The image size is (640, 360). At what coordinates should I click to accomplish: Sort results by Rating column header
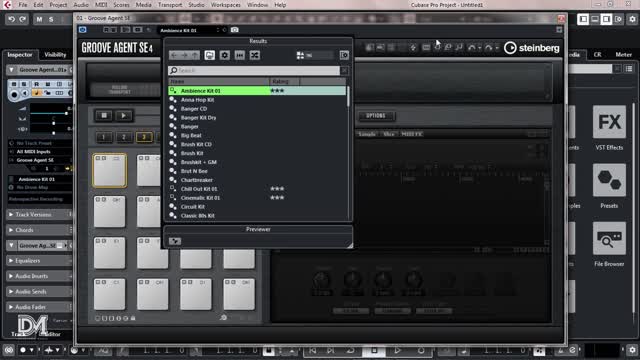[284, 81]
